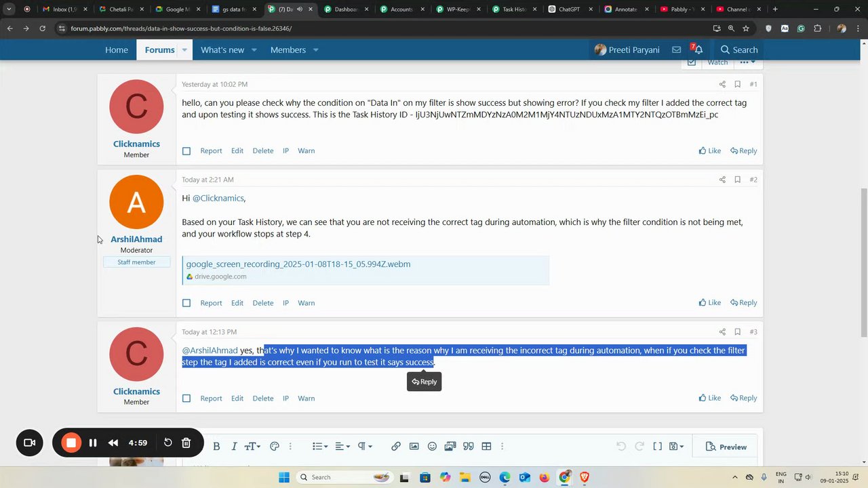Open the text color palette tool
The width and height of the screenshot is (868, 488).
click(x=275, y=447)
